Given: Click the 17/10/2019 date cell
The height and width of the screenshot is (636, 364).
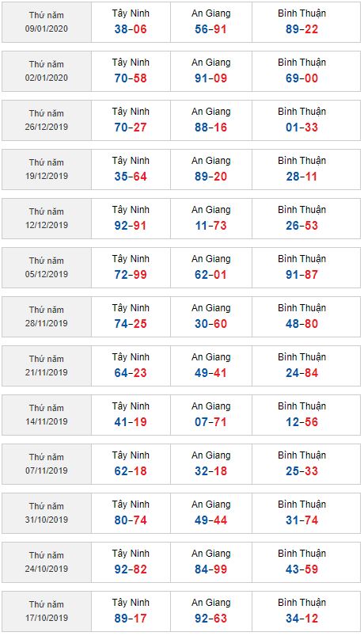Looking at the screenshot, I should tap(47, 611).
